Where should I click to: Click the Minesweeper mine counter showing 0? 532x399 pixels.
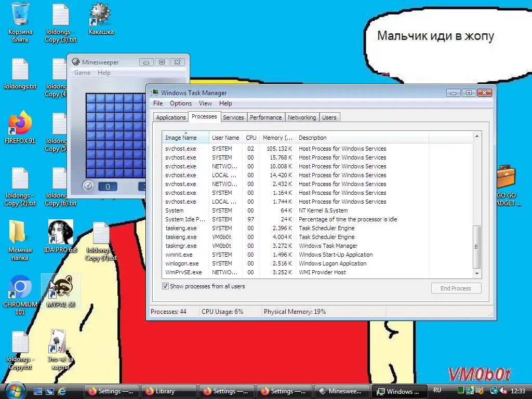(x=108, y=187)
